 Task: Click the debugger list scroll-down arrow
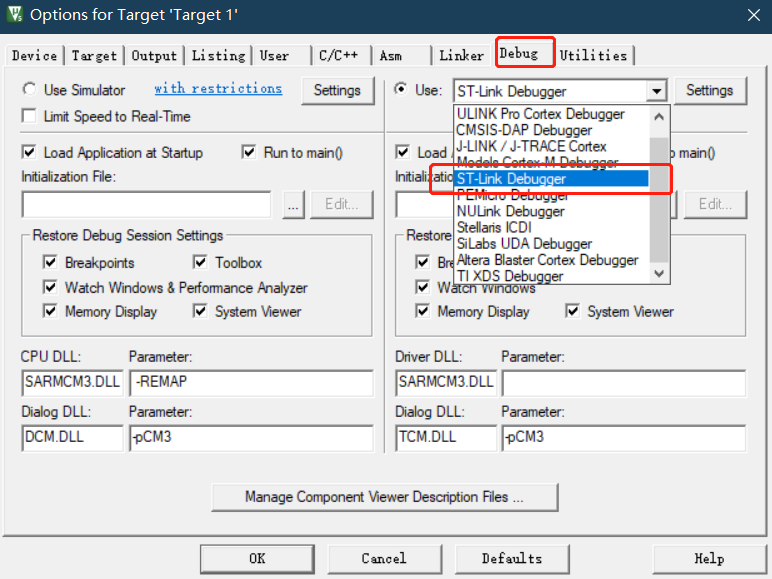tap(659, 273)
